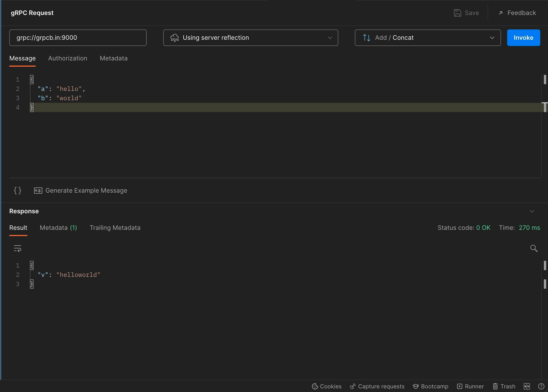Click the Feedback icon to open feedback

click(x=501, y=13)
